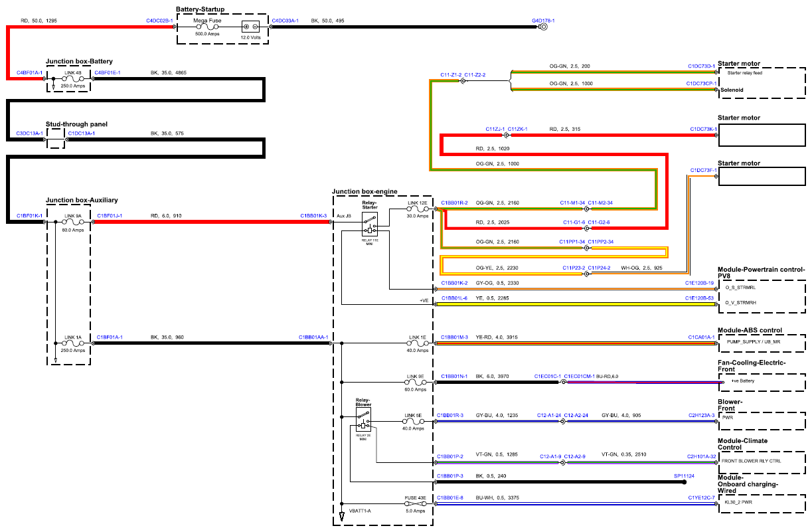Image resolution: width=812 pixels, height=532 pixels.
Task: Open connector reference C4DC03A-1
Action: [x=285, y=21]
